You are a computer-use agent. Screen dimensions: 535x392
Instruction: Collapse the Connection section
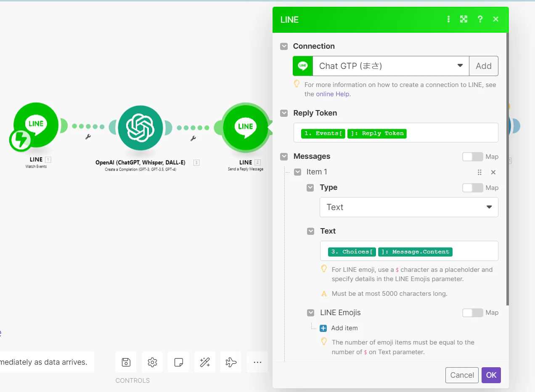(284, 46)
